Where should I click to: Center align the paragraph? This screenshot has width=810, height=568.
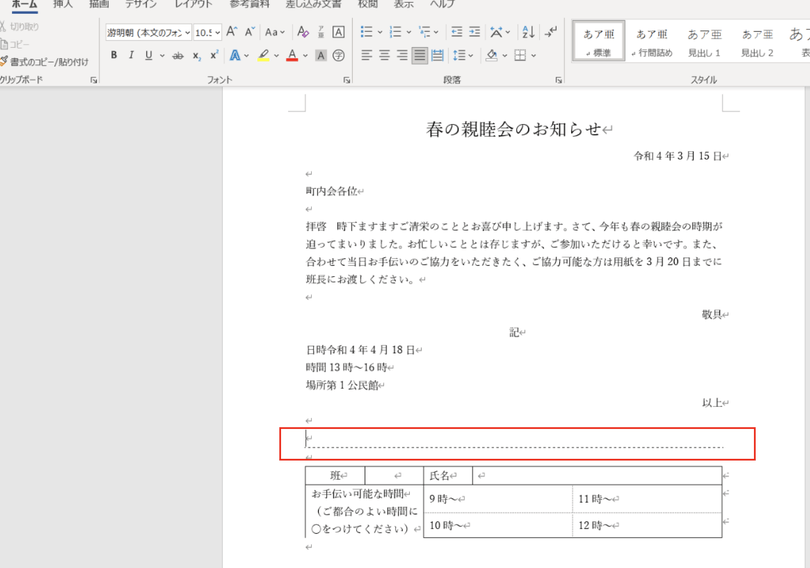[x=384, y=56]
